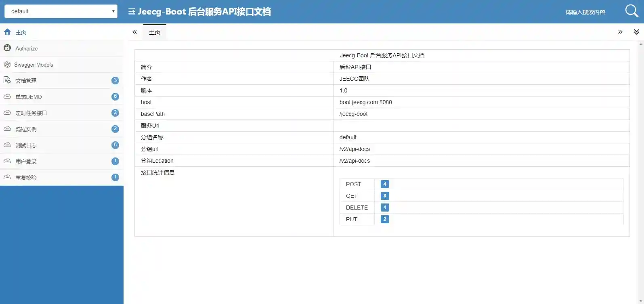Viewport: 644px width, 304px height.
Task: Open the Authorize menu item
Action: 62,48
